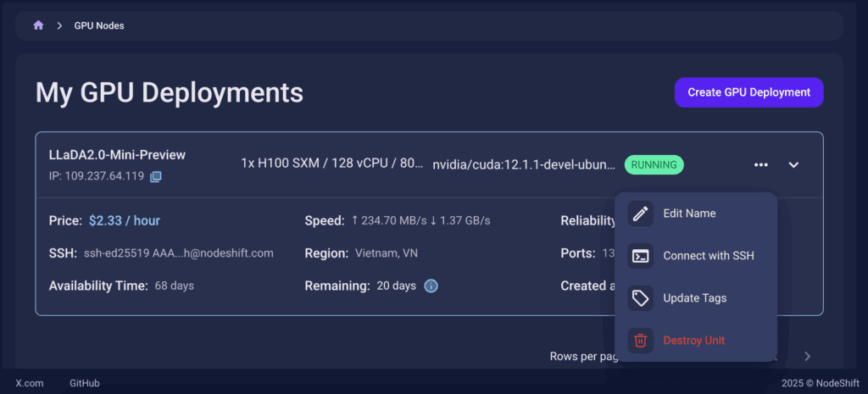Click the green RUNNING status badge

(654, 164)
